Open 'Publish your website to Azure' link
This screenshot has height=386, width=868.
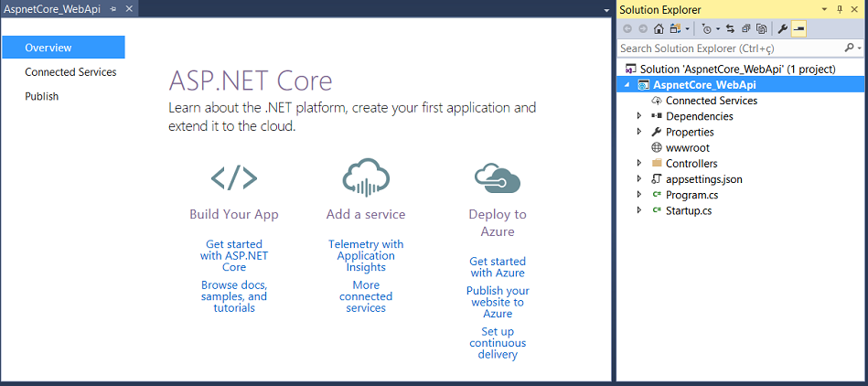(498, 302)
